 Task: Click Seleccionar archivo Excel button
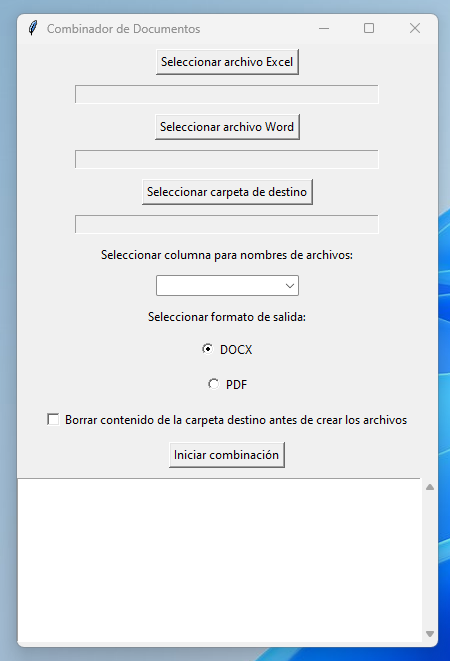pyautogui.click(x=227, y=62)
